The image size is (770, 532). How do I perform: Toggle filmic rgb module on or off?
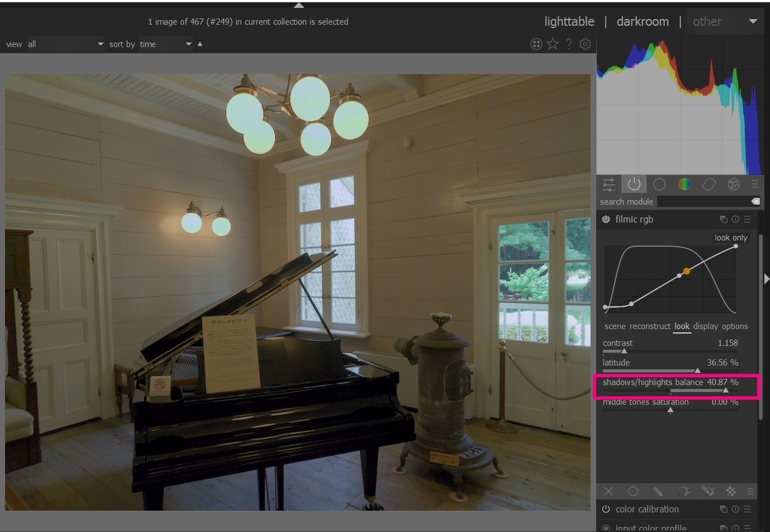606,219
